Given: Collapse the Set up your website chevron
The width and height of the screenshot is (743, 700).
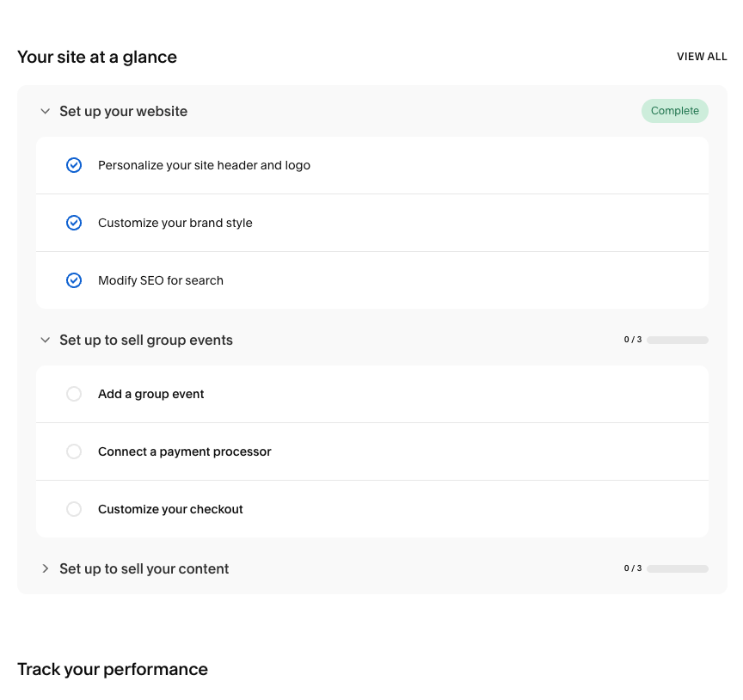Looking at the screenshot, I should (46, 111).
